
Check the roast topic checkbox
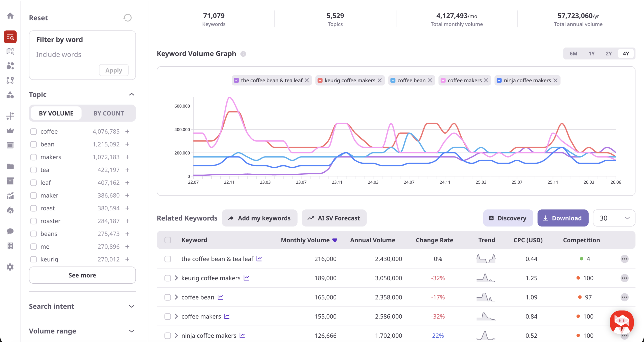tap(33, 208)
